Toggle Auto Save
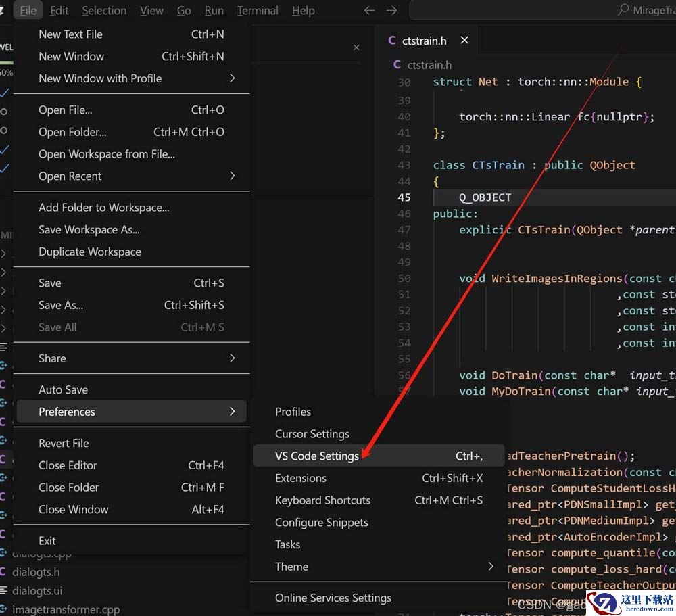Viewport: 676px width, 616px height. 132,390
